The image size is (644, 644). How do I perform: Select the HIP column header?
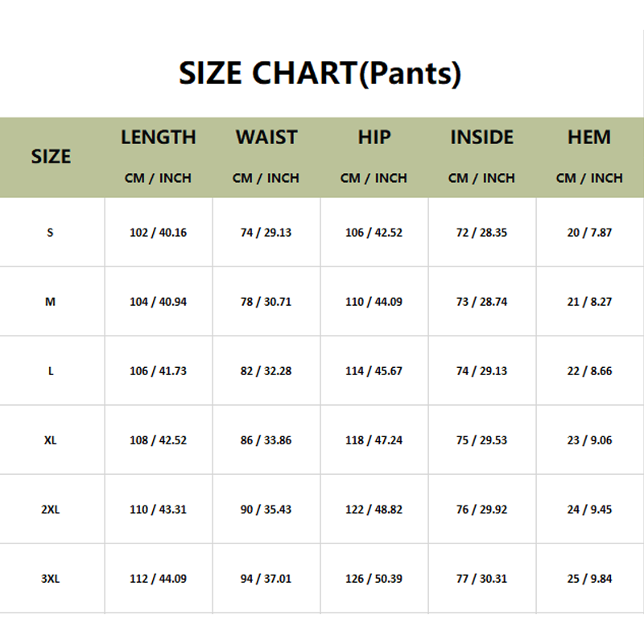tap(374, 138)
